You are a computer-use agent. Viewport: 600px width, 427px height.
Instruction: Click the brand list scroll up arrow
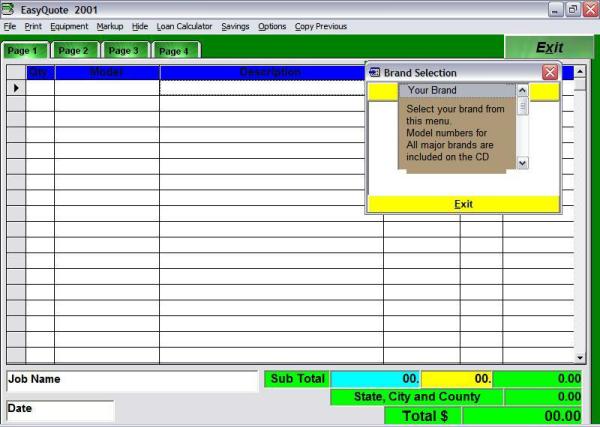522,91
